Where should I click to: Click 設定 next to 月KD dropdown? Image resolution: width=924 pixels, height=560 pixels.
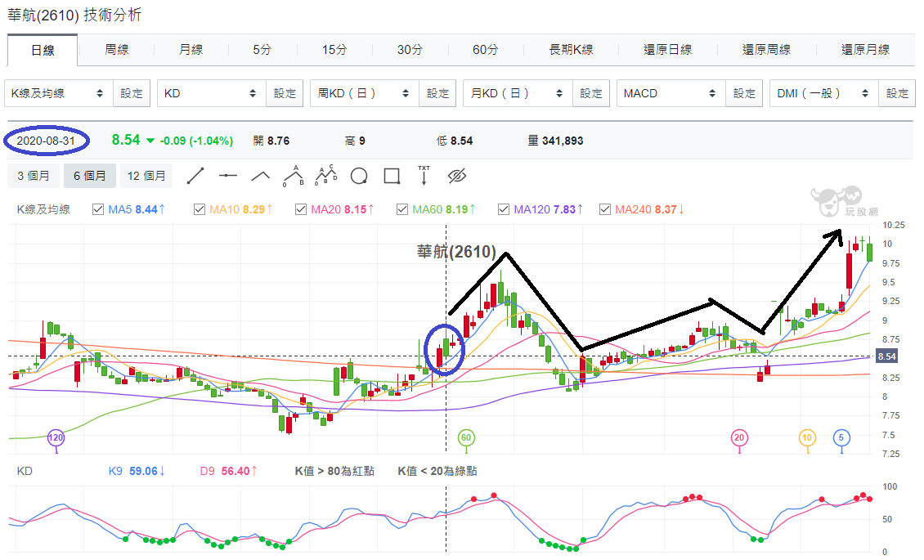click(x=591, y=93)
